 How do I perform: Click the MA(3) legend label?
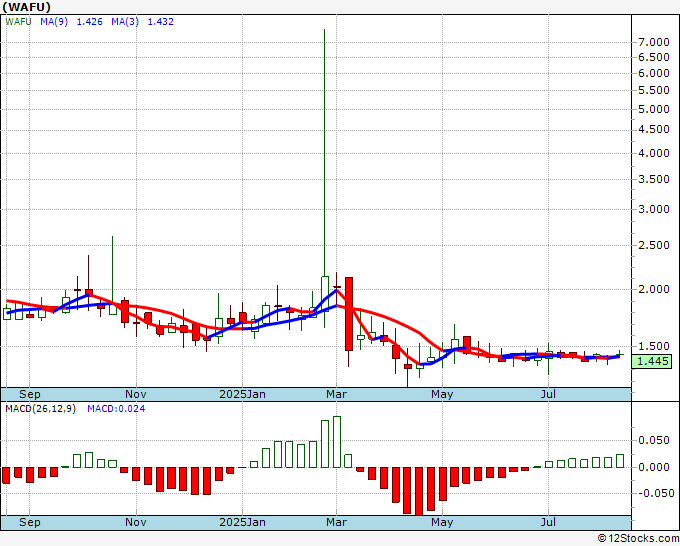pyautogui.click(x=125, y=22)
